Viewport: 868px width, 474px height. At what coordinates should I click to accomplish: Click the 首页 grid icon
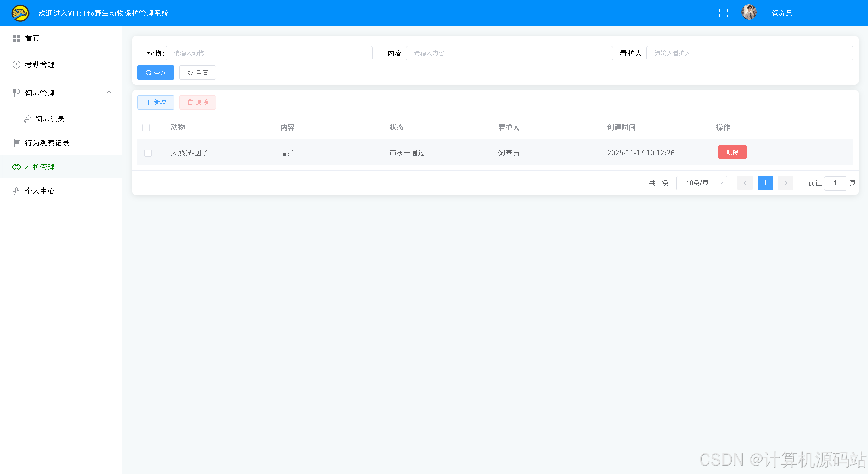click(16, 39)
